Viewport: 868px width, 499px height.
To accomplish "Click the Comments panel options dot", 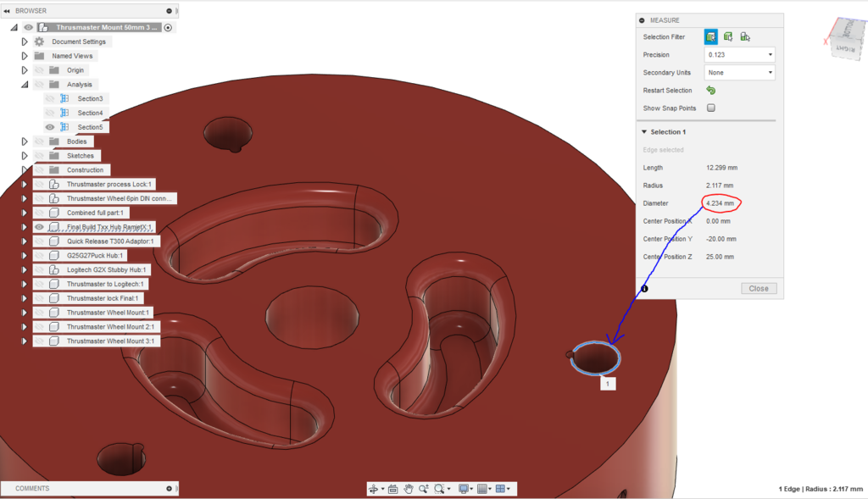I will pos(169,489).
